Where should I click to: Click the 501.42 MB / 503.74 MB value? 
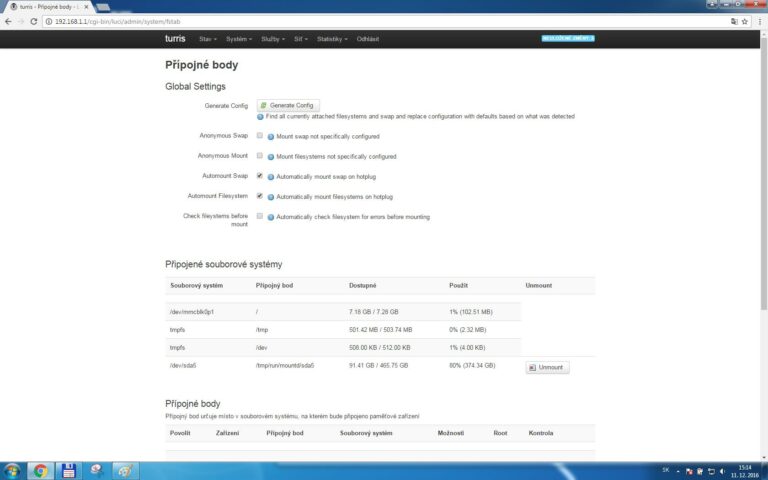[x=380, y=330]
